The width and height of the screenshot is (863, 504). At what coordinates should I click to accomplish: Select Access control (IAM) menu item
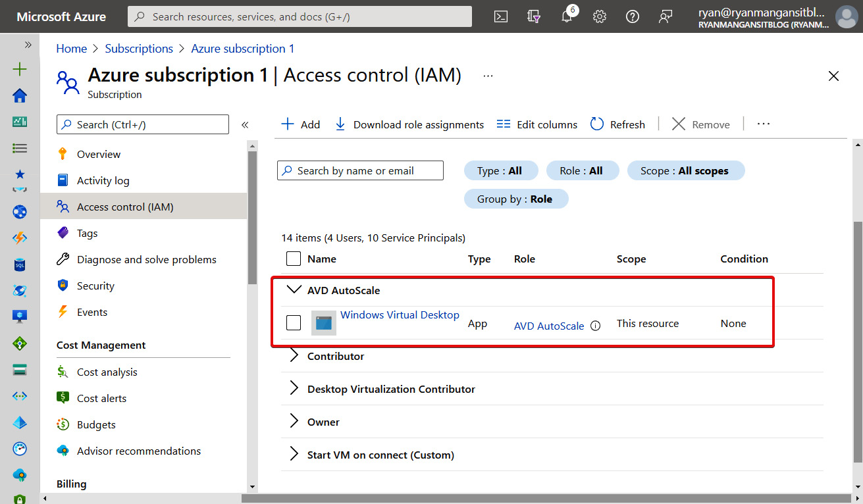pyautogui.click(x=144, y=207)
